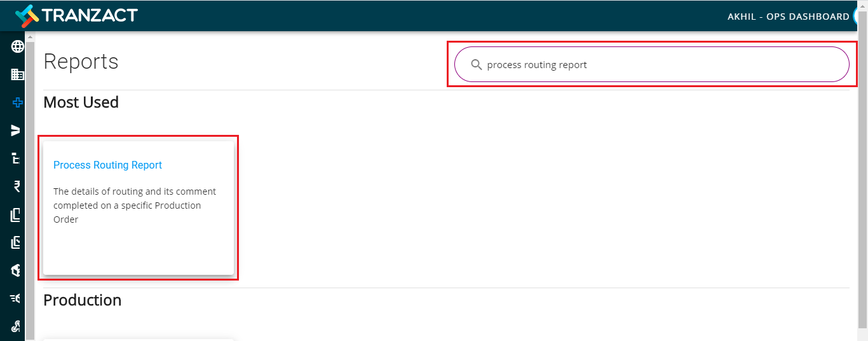Click the reports search input field
Image resolution: width=868 pixels, height=341 pixels.
point(652,64)
